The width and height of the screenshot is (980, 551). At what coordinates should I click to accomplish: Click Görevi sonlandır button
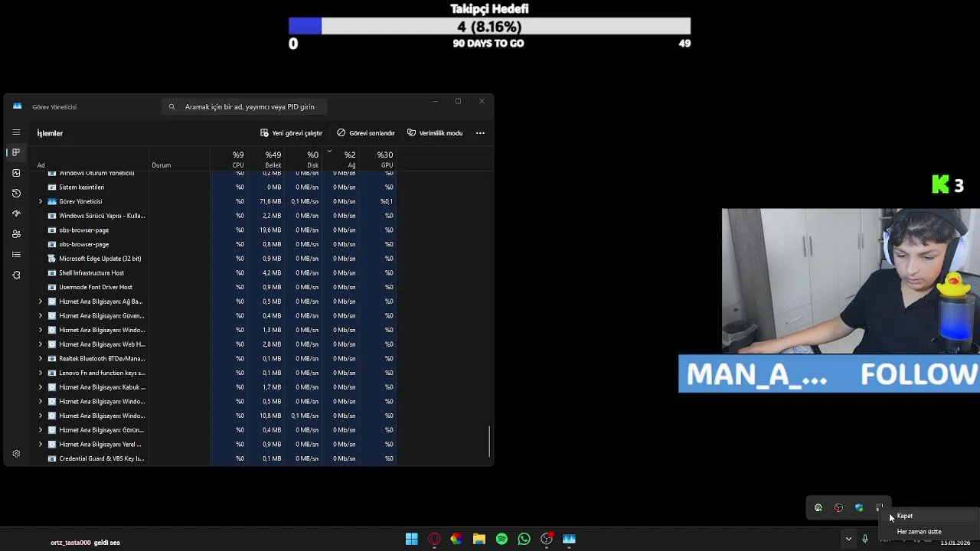point(366,133)
